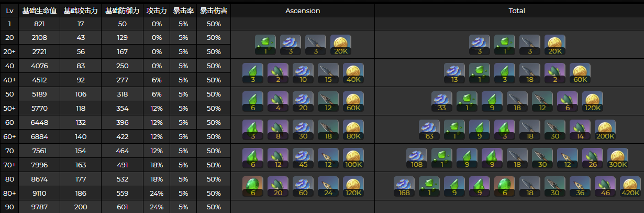This screenshot has height=213, width=644.
Task: Click the Lv column header
Action: (9, 10)
